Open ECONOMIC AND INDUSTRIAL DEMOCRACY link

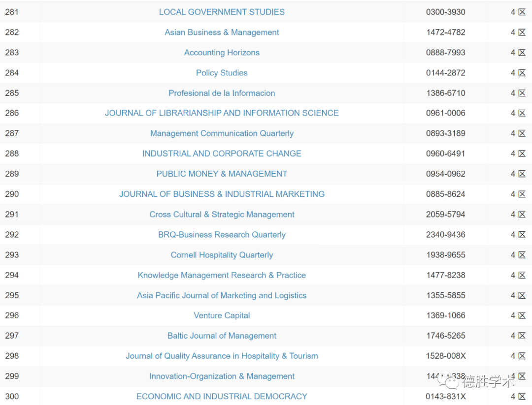point(222,396)
